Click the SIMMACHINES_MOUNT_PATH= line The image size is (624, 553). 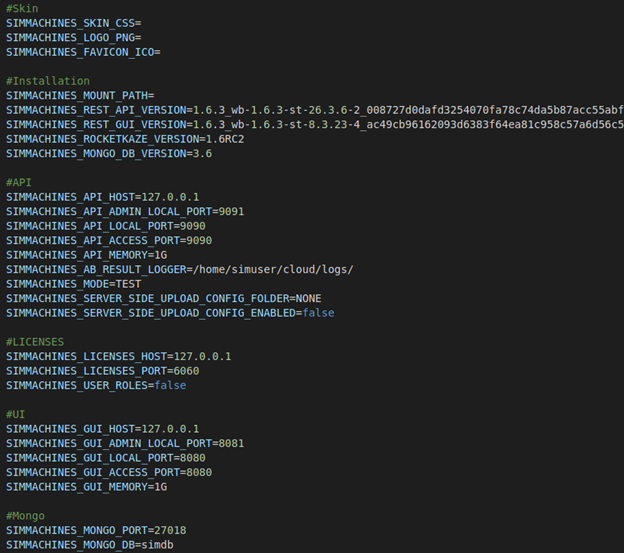click(79, 95)
